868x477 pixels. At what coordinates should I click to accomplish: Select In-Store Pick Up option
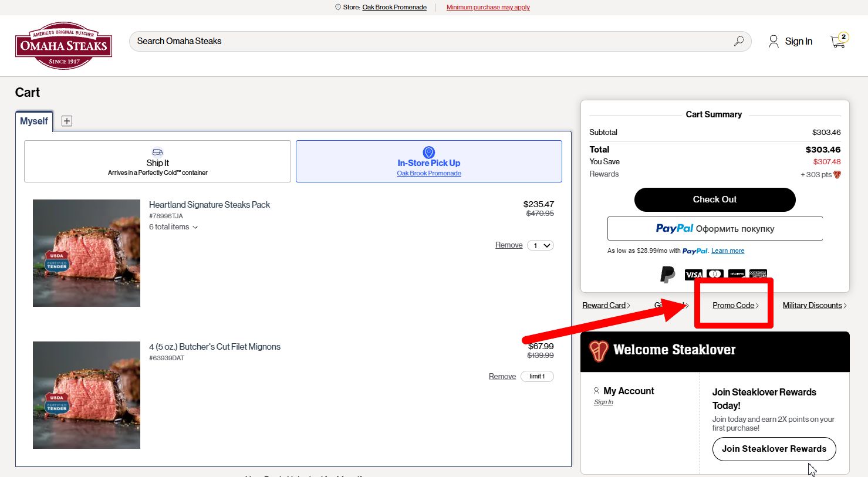coord(428,161)
